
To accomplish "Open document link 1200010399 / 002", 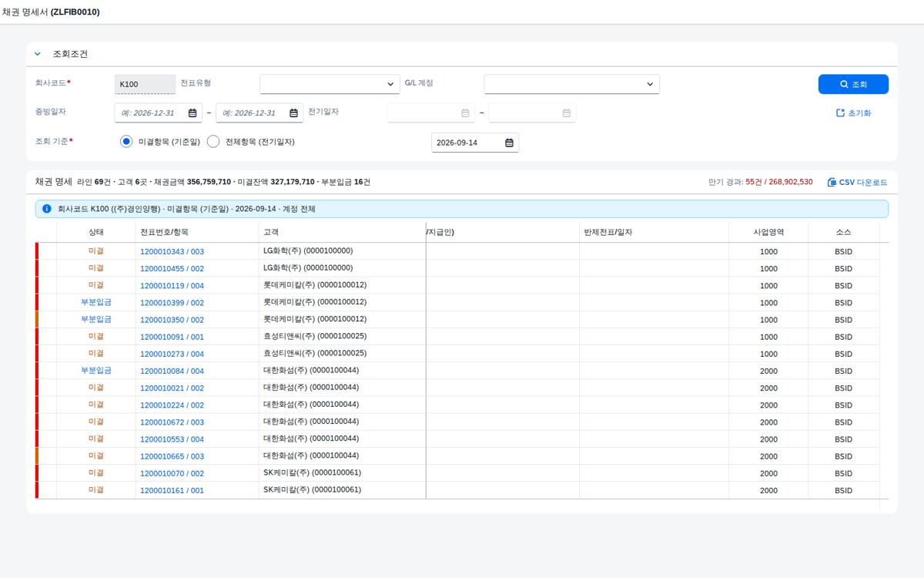I will click(x=172, y=303).
